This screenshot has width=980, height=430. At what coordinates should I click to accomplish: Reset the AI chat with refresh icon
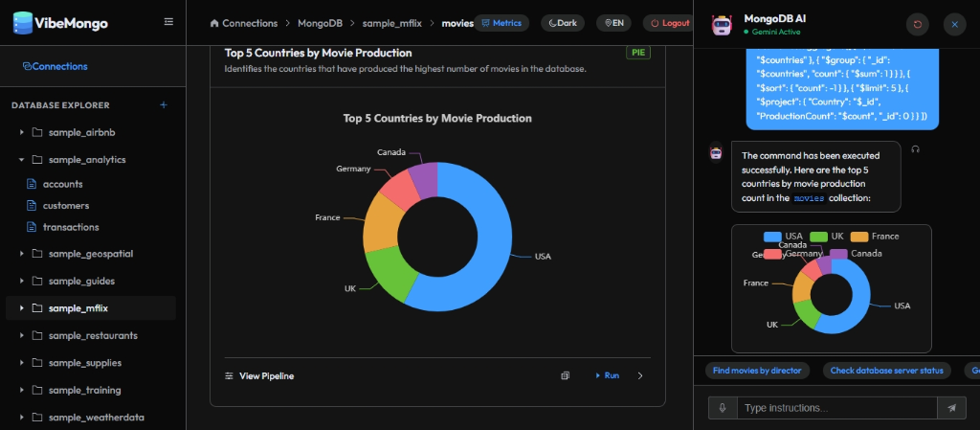pyautogui.click(x=918, y=24)
